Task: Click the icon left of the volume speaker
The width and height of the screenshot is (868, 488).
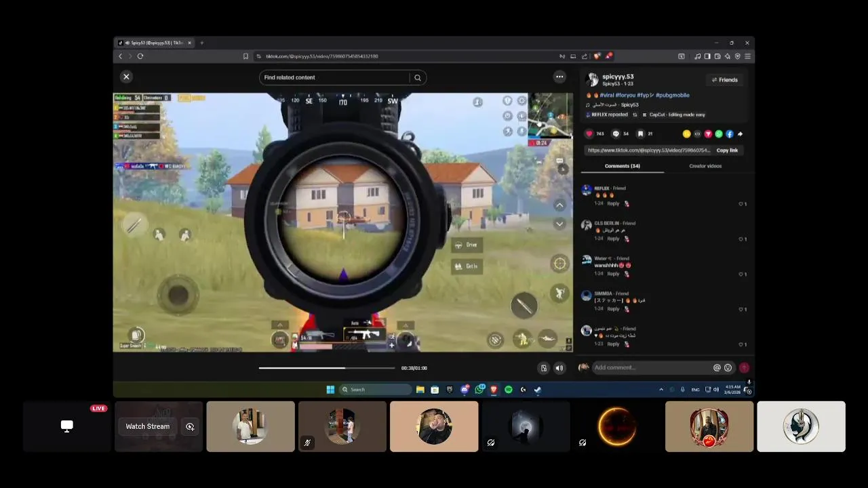Action: [x=543, y=368]
